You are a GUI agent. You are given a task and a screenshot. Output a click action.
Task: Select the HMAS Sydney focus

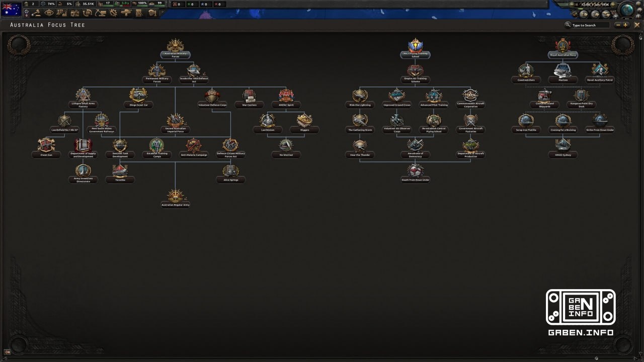[x=562, y=148]
